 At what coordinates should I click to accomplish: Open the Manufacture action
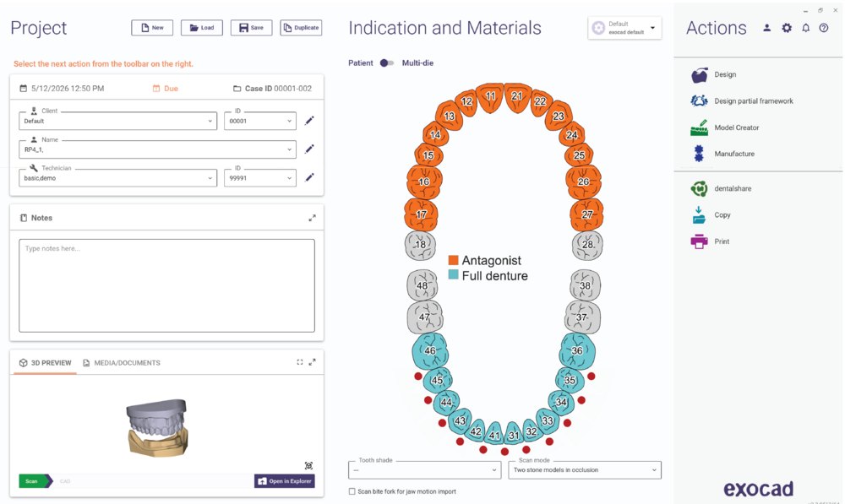[722, 154]
